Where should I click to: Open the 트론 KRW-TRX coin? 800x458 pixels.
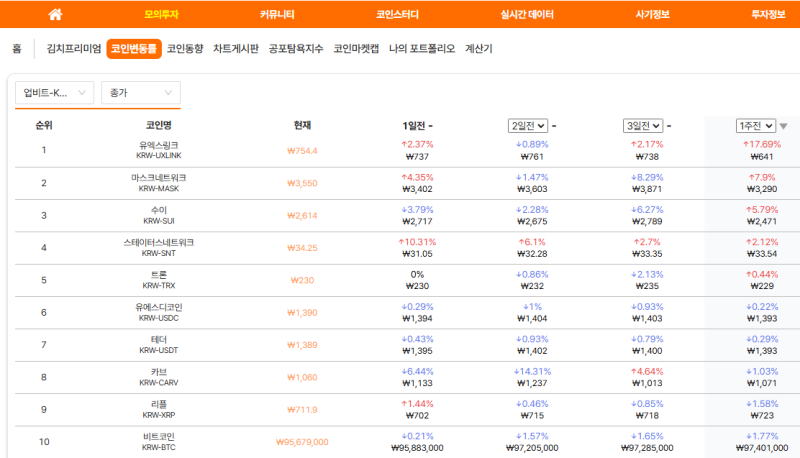(159, 280)
